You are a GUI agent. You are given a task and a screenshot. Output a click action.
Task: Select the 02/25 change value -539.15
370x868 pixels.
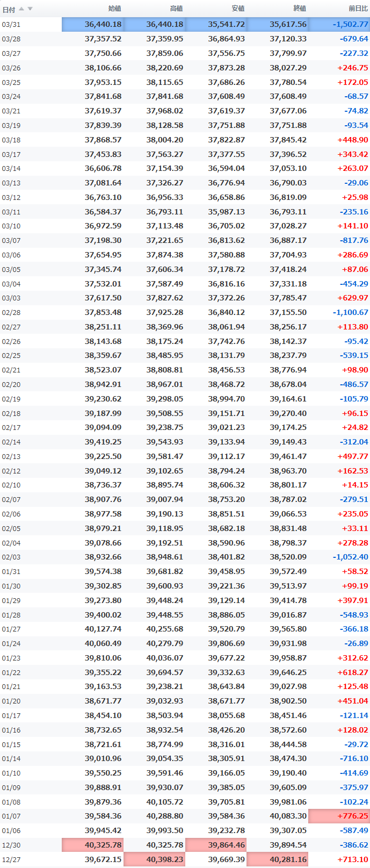coord(354,355)
